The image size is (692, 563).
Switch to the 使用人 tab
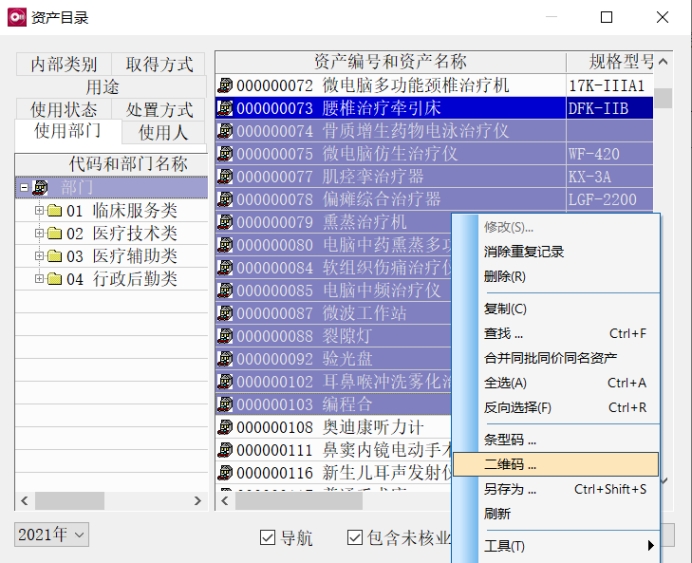click(163, 132)
